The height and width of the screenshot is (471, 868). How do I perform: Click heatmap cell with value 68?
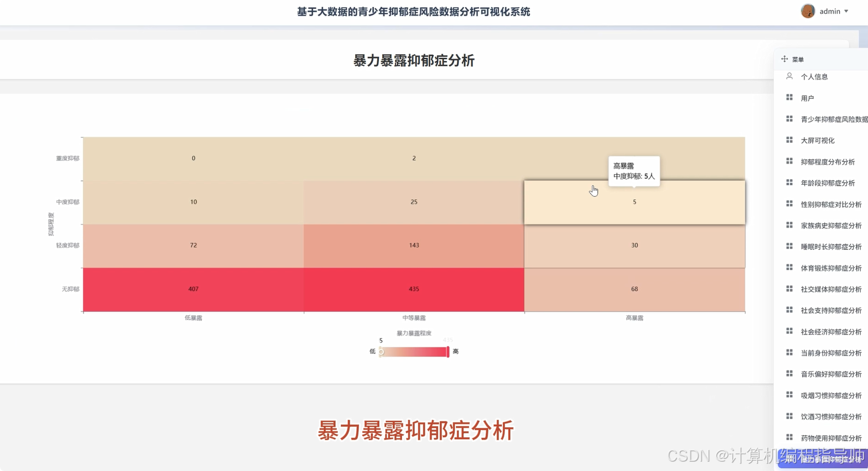coord(635,290)
